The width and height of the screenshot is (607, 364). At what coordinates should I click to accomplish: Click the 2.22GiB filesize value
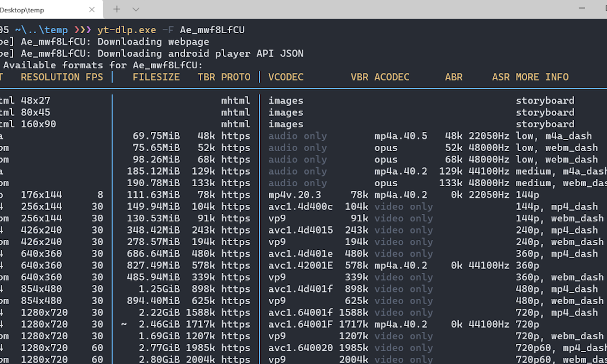[x=159, y=312]
